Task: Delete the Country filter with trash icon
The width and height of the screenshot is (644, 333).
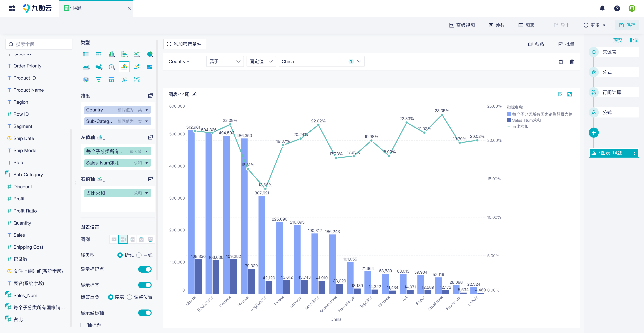Action: 572,62
